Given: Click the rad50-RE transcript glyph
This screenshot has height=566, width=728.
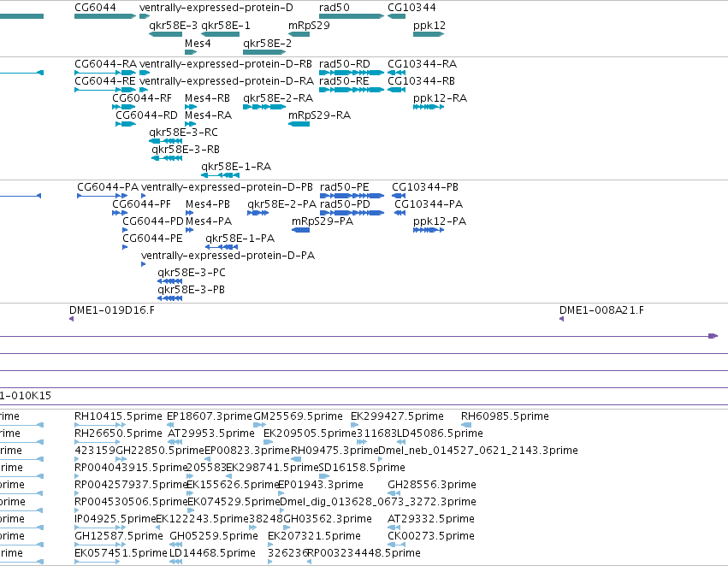Looking at the screenshot, I should point(352,90).
